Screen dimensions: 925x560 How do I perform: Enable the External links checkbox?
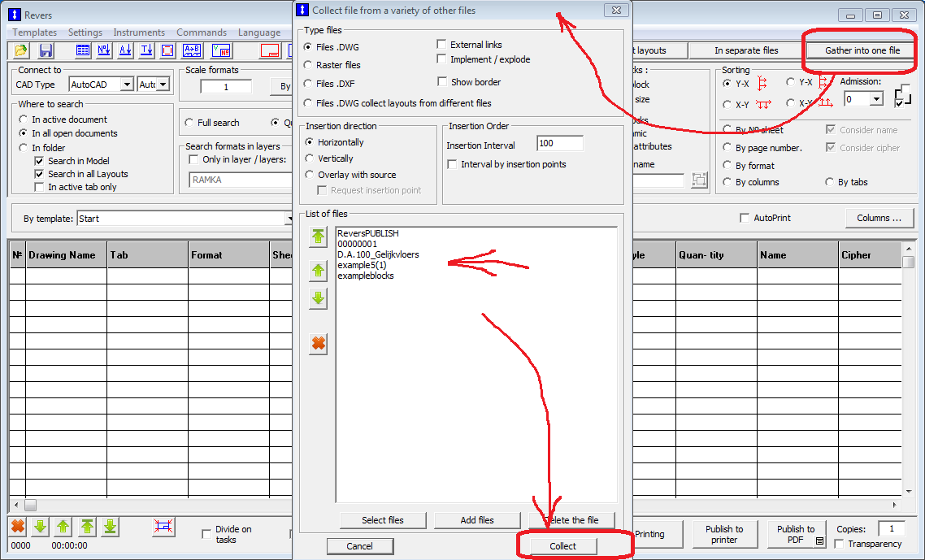pos(441,45)
